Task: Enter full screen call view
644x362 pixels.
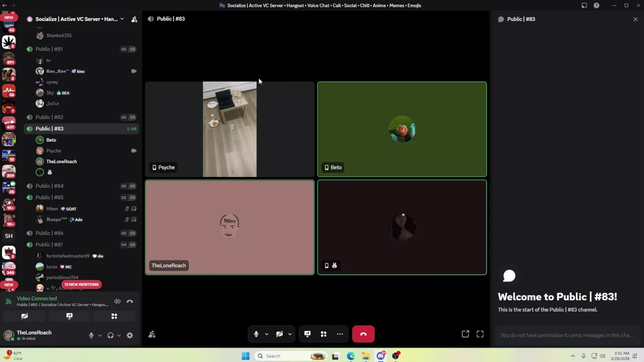Action: (480, 334)
